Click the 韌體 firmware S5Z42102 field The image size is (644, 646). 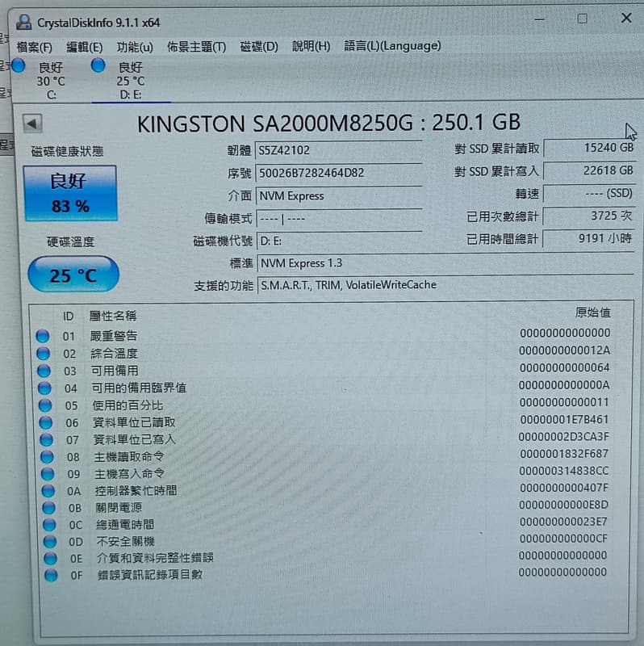(x=339, y=150)
